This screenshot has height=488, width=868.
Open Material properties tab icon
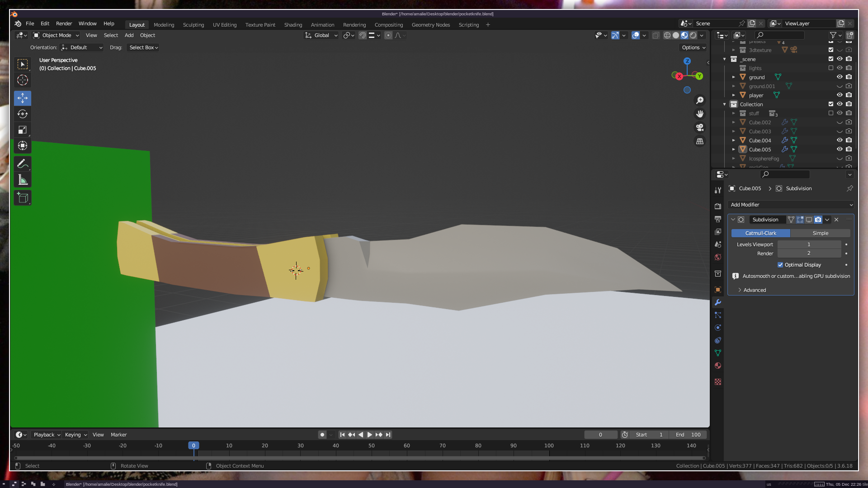pos(718,366)
